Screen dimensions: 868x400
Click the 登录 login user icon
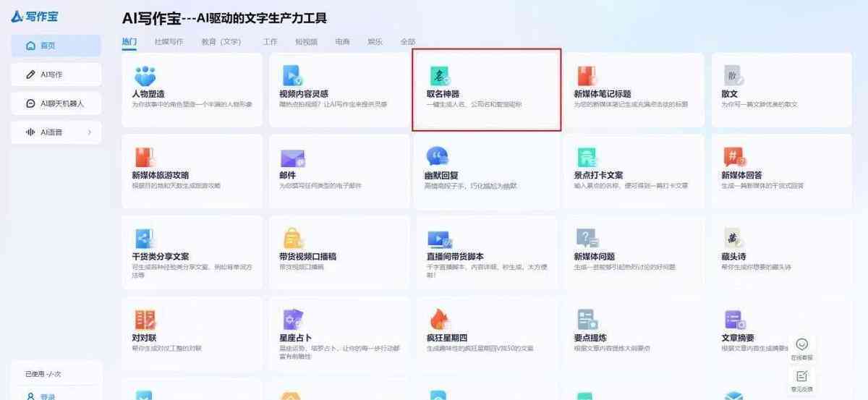click(x=30, y=396)
